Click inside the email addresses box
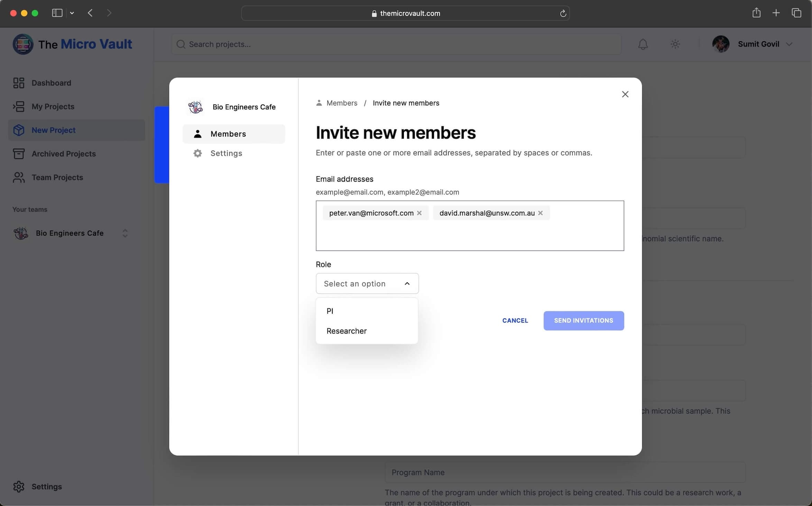Image resolution: width=812 pixels, height=506 pixels. pyautogui.click(x=469, y=235)
